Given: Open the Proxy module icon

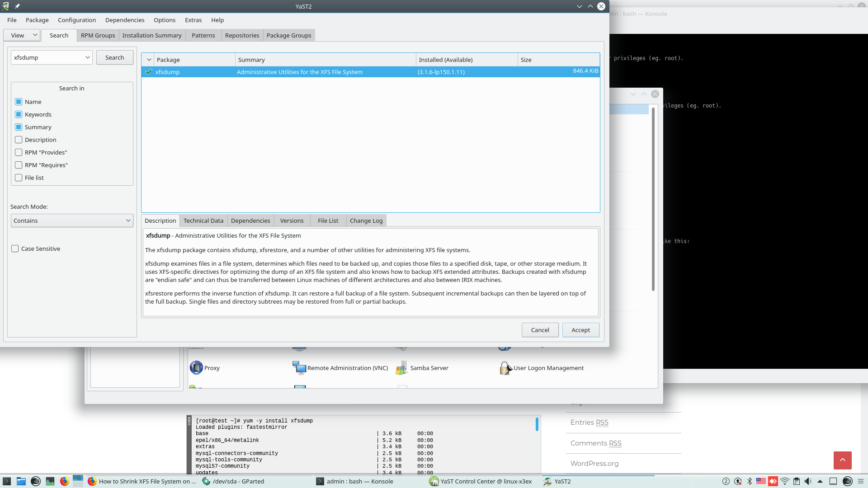Looking at the screenshot, I should [x=196, y=368].
